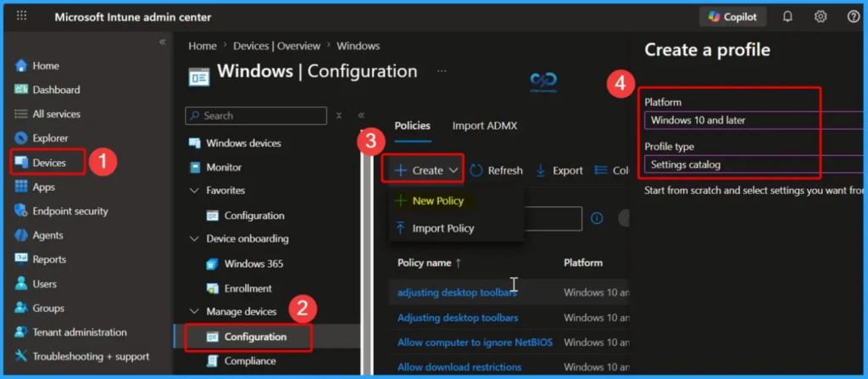Viewport: 868px width, 379px height.
Task: Open the more options ellipsis beside title
Action: point(441,71)
